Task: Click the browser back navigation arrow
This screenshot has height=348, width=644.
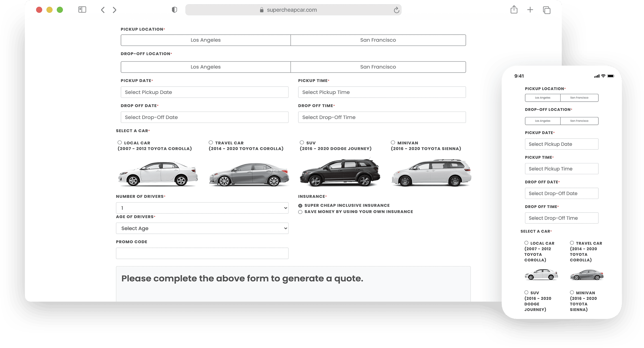Action: point(103,10)
